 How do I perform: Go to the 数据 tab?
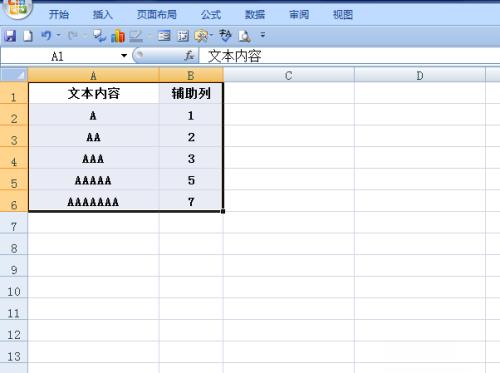coord(255,14)
